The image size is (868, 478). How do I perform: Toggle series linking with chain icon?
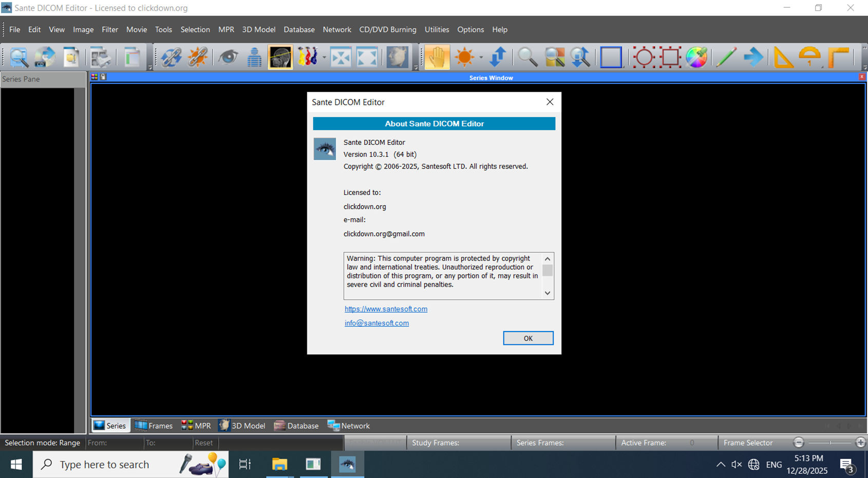(x=172, y=57)
